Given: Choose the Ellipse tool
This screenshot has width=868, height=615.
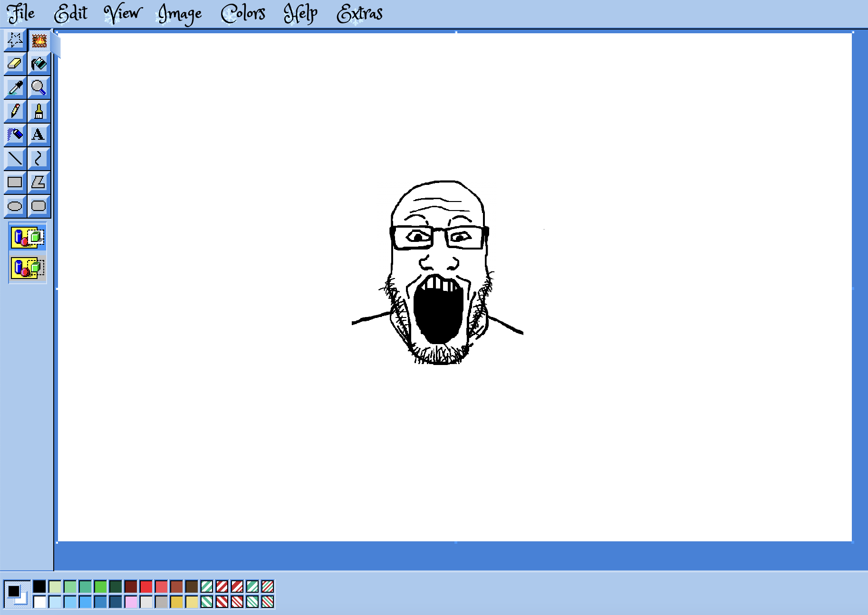Looking at the screenshot, I should 15,206.
